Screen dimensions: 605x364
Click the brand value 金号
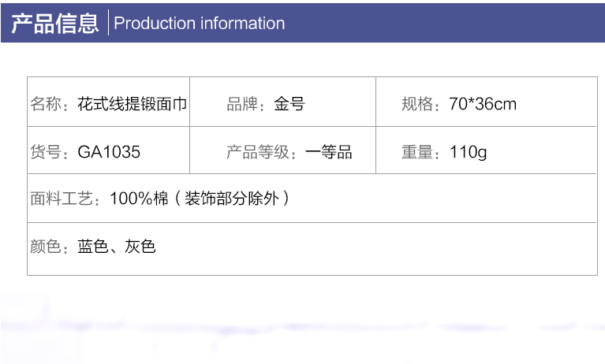pyautogui.click(x=289, y=104)
